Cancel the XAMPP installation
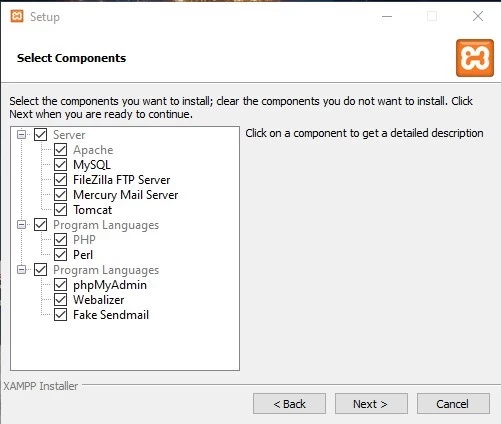 click(x=453, y=404)
